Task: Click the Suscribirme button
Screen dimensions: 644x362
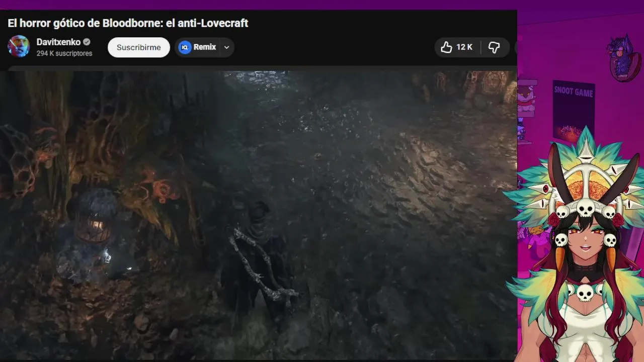Action: coord(139,47)
